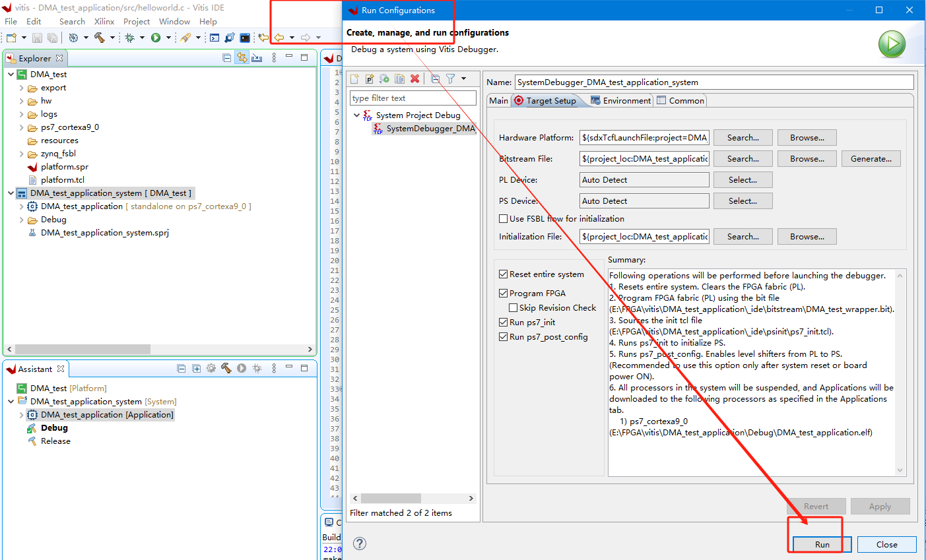Image resolution: width=926 pixels, height=560 pixels.
Task: Open settings gear in Assistant panel
Action: tap(211, 369)
